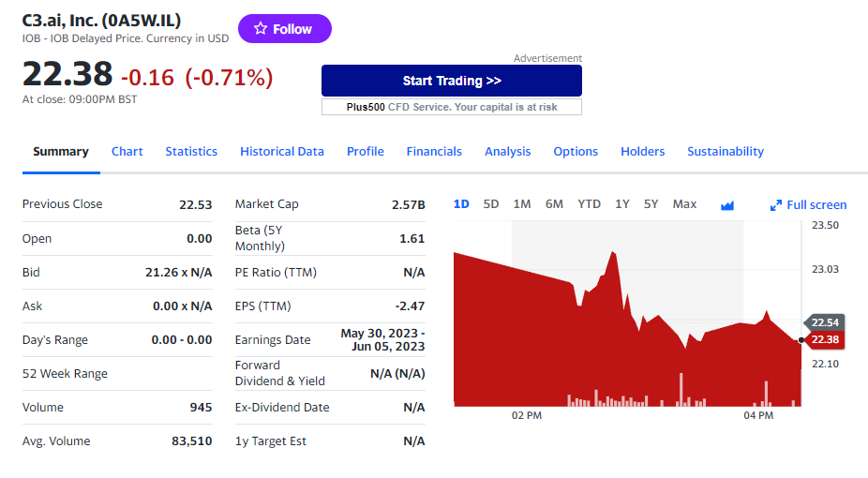
Task: Click the Beta value 1.61
Action: (x=412, y=238)
